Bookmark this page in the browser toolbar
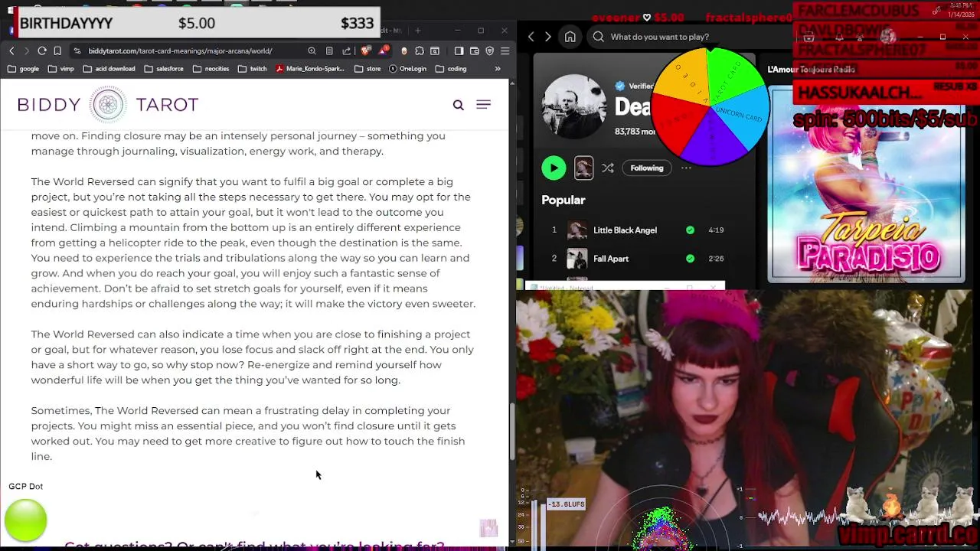Image resolution: width=980 pixels, height=551 pixels. [x=57, y=51]
